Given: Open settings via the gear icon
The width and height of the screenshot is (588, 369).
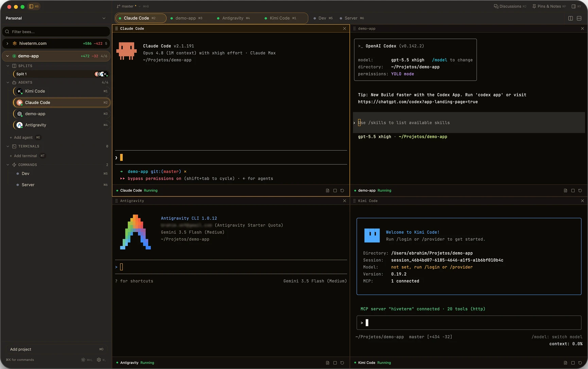Looking at the screenshot, I should [99, 360].
